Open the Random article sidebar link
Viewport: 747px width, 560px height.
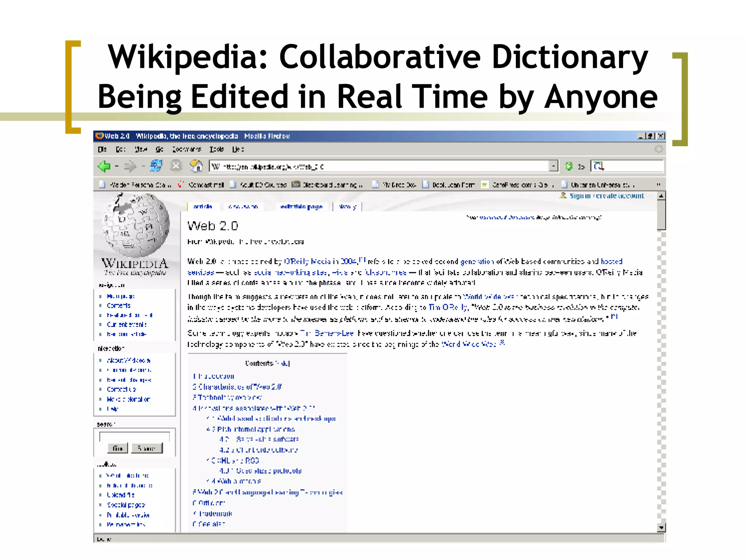coord(126,334)
